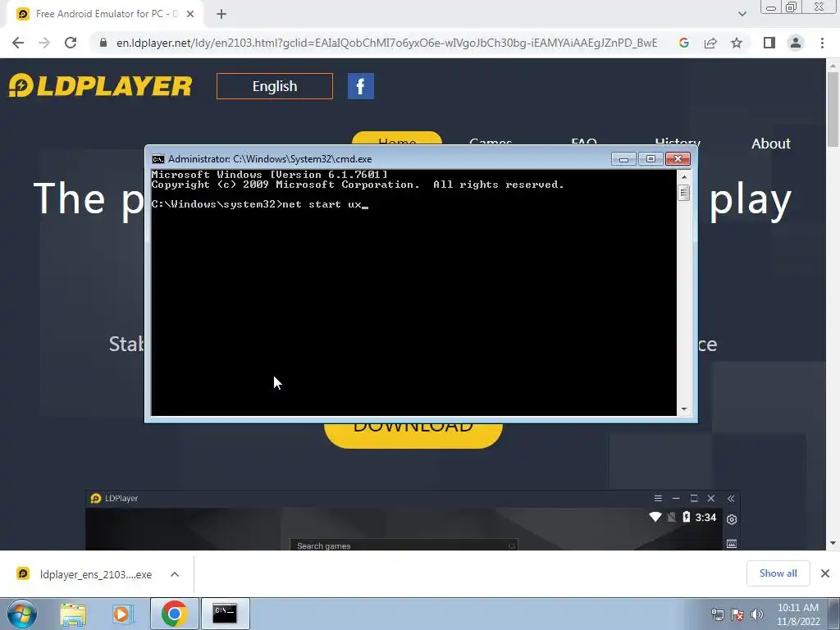The image size is (840, 630).
Task: Click page scrollbar down arrow
Action: click(833, 543)
